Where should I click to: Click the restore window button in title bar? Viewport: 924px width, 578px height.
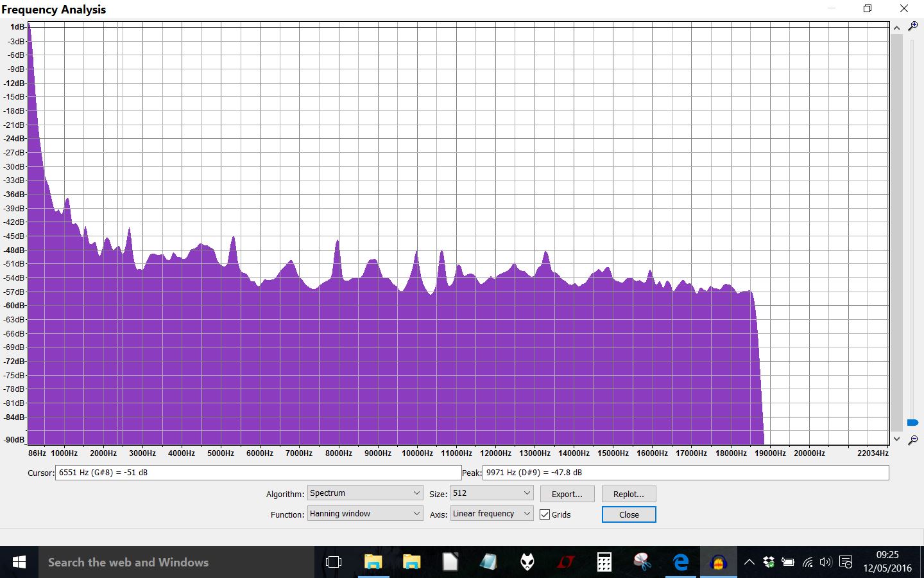click(x=868, y=8)
